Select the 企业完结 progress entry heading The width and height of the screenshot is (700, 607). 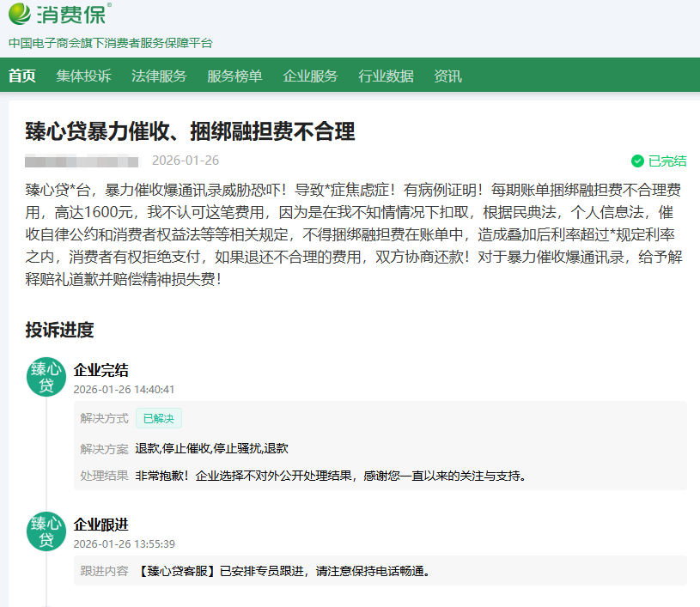tap(101, 370)
